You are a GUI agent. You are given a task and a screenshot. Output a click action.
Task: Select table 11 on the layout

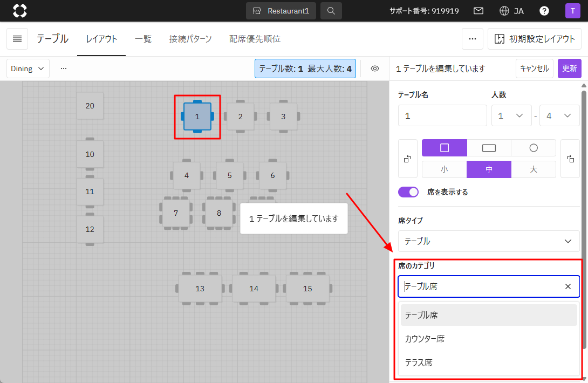pos(90,191)
